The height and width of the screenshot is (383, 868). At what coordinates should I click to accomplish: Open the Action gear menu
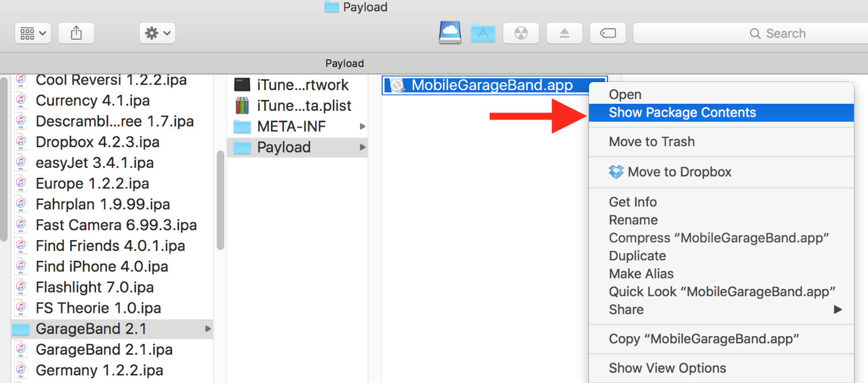[157, 33]
